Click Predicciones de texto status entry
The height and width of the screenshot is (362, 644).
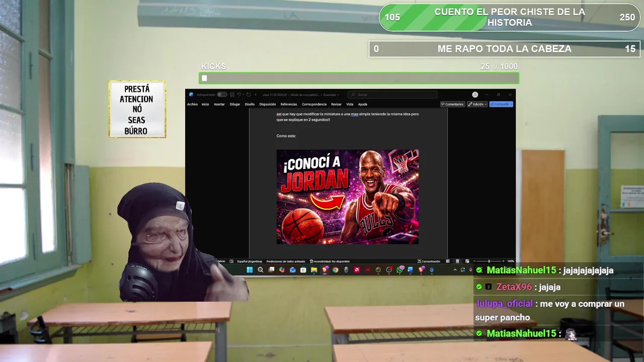[x=286, y=261]
